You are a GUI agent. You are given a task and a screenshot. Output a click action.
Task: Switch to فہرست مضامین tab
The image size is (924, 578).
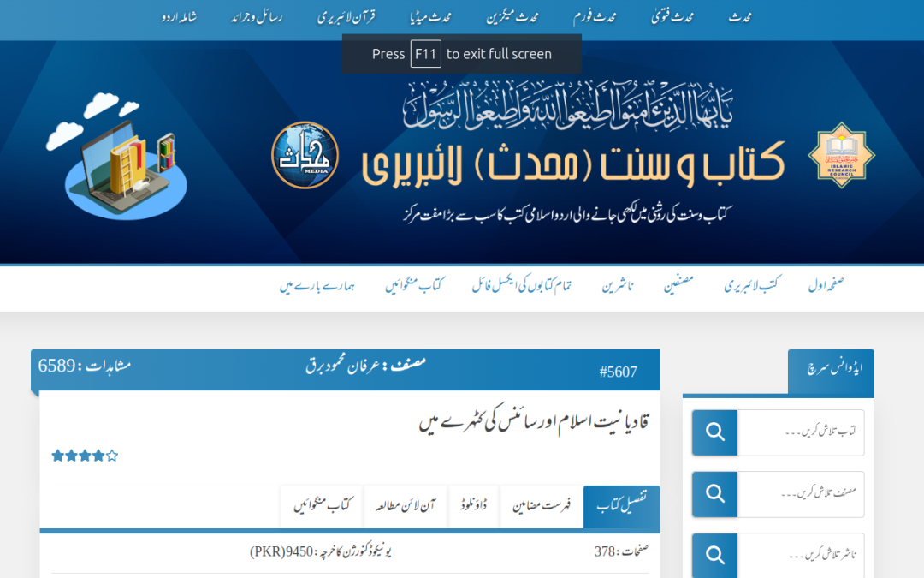(542, 507)
